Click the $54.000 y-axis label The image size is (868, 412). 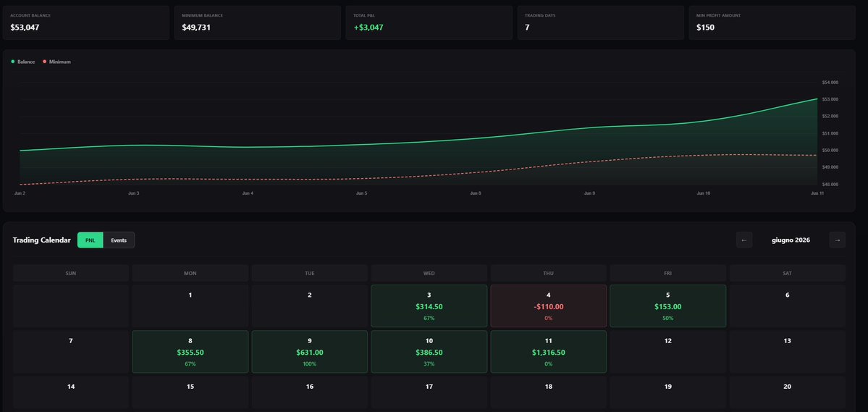tap(830, 83)
